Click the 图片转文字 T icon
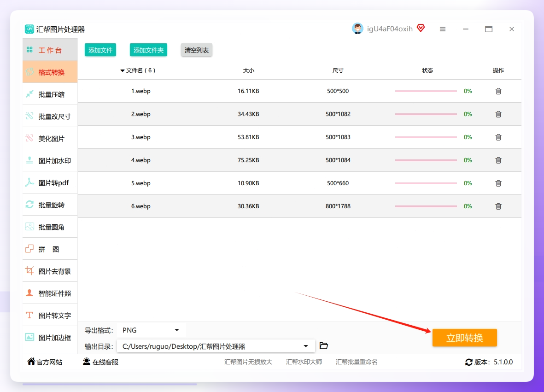Image resolution: width=544 pixels, height=392 pixels. tap(29, 315)
